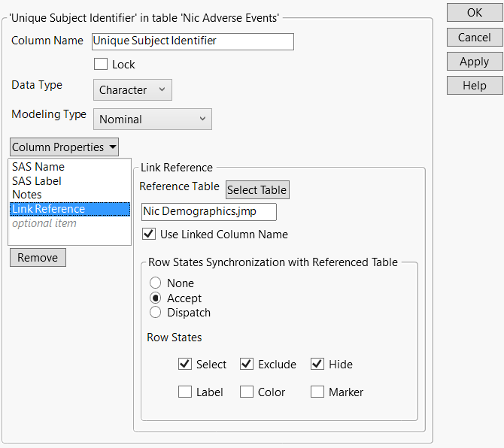Apply the column changes
Image resolution: width=504 pixels, height=448 pixels.
point(474,62)
